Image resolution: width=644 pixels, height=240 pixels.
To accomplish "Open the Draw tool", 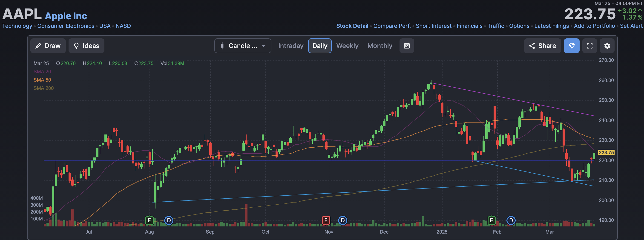I will pyautogui.click(x=48, y=46).
